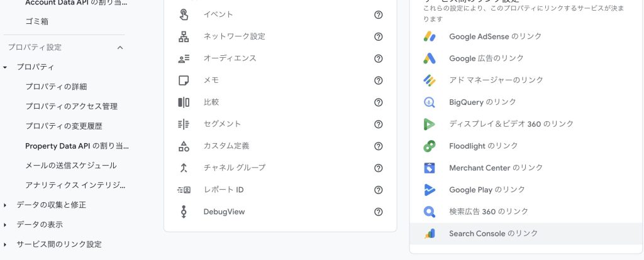Collapse the プロパティ設定 section chevron

click(120, 47)
